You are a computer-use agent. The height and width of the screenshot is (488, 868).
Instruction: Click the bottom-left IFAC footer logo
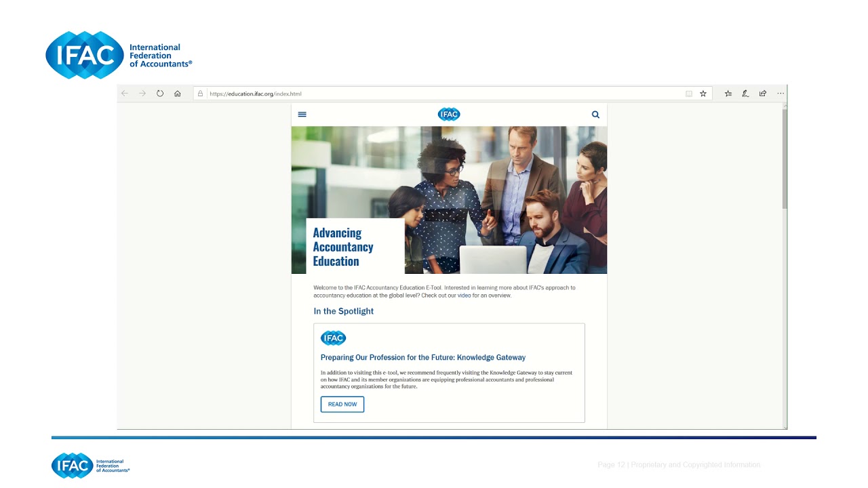(x=90, y=466)
